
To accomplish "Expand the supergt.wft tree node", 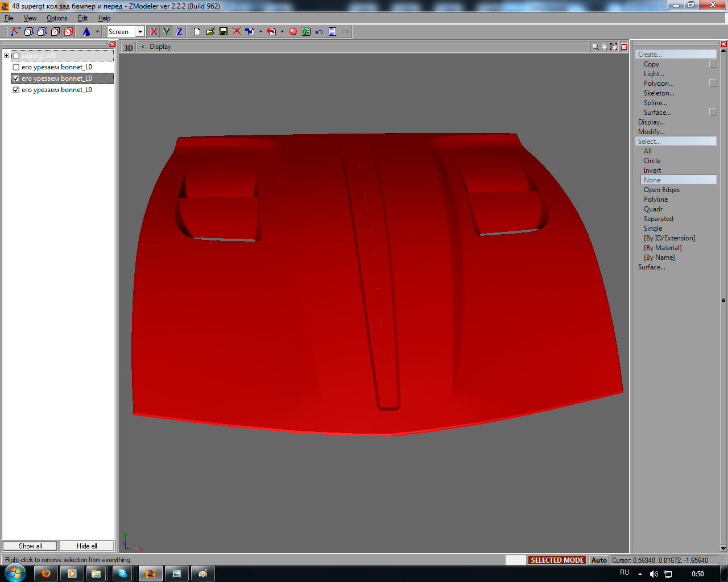I will tap(6, 56).
